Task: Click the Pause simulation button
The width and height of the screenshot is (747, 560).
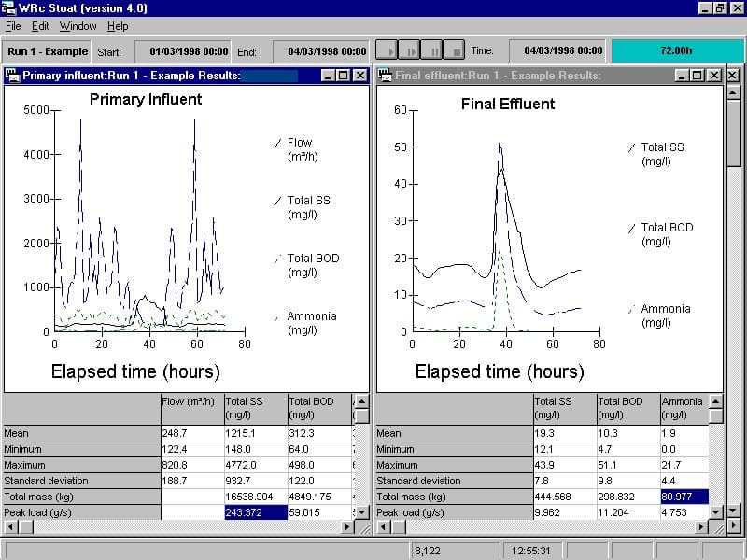Action: tap(431, 50)
